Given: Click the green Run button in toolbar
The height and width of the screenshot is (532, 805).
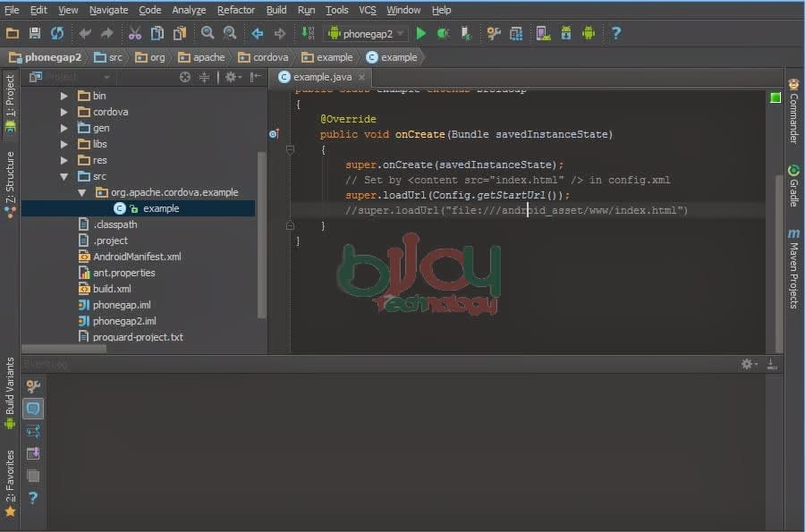Looking at the screenshot, I should pos(420,33).
